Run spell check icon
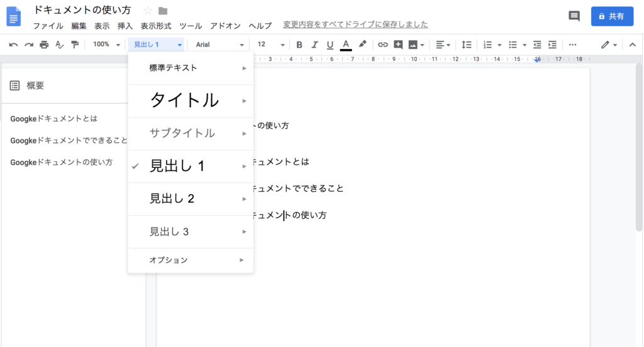This screenshot has height=347, width=644. [x=60, y=45]
